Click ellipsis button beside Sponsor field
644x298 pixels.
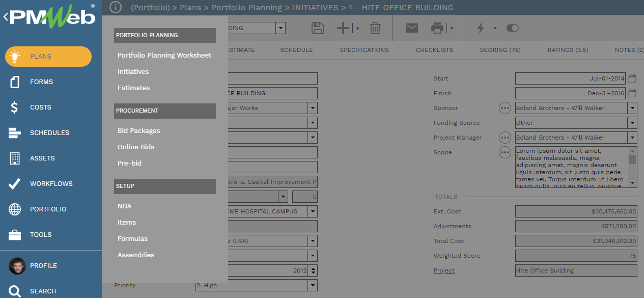click(x=505, y=108)
